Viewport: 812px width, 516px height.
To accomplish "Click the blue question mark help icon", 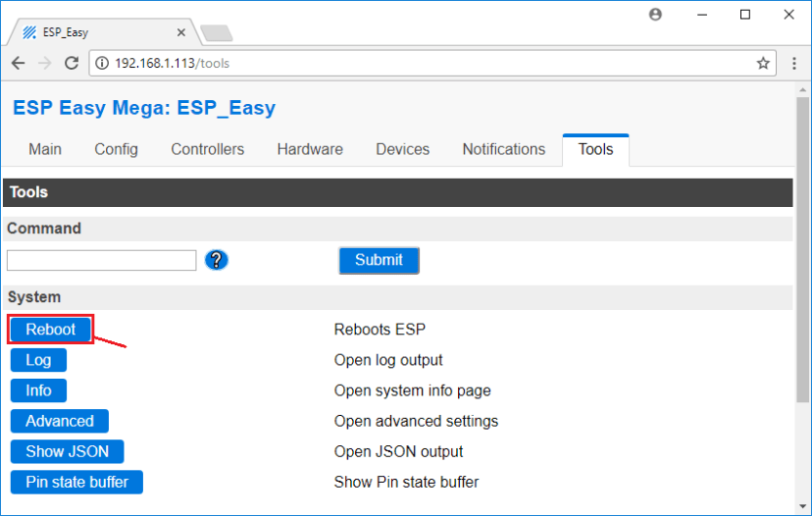I will click(x=217, y=260).
